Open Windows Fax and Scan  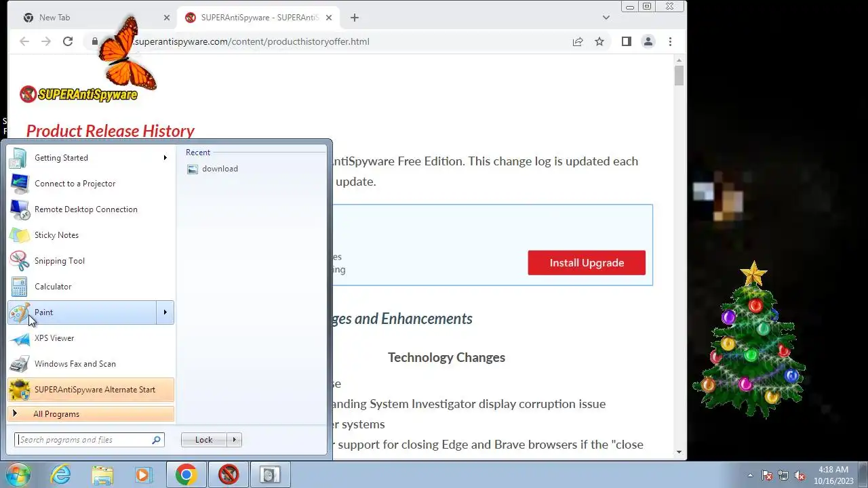pyautogui.click(x=91, y=364)
